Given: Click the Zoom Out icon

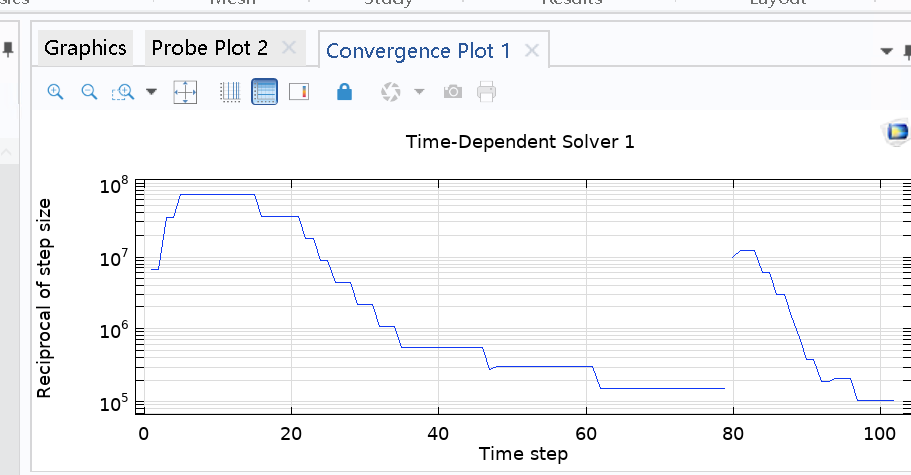Looking at the screenshot, I should point(89,92).
